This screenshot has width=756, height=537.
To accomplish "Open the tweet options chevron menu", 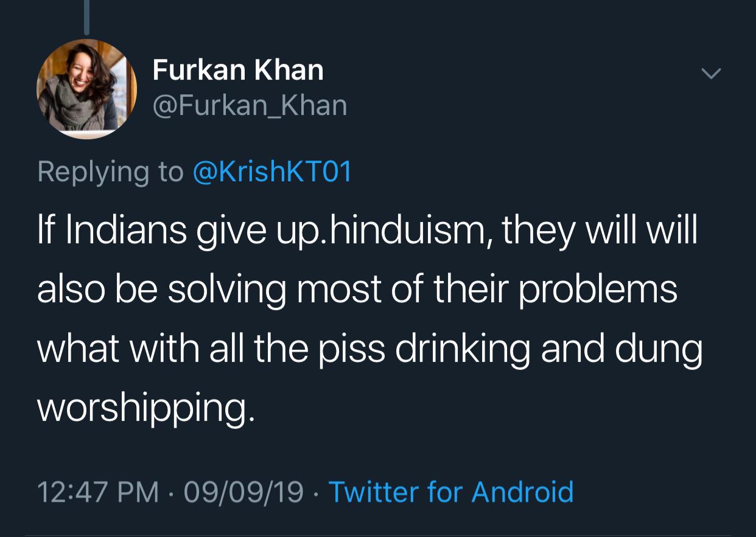I will pos(710,74).
